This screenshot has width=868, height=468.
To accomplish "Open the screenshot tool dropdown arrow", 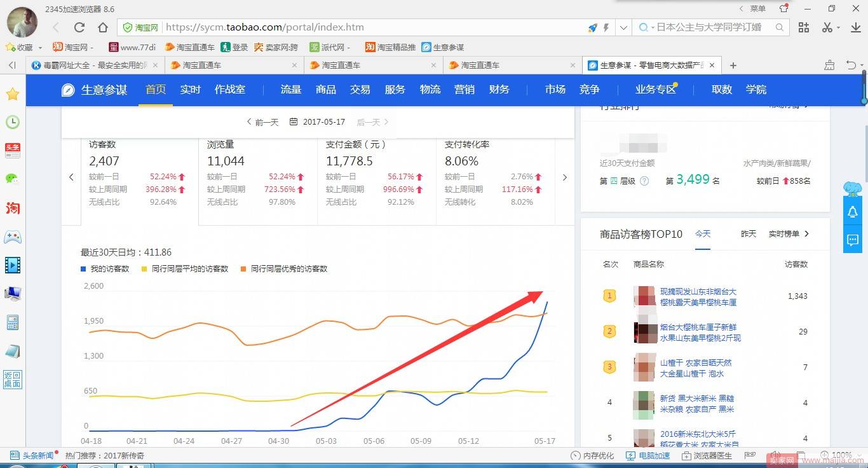I will (838, 28).
